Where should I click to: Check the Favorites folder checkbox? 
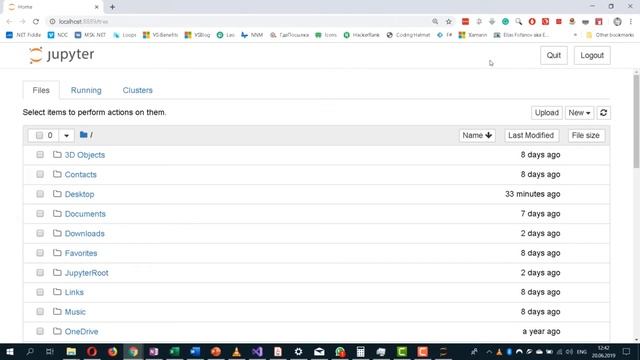coord(40,253)
